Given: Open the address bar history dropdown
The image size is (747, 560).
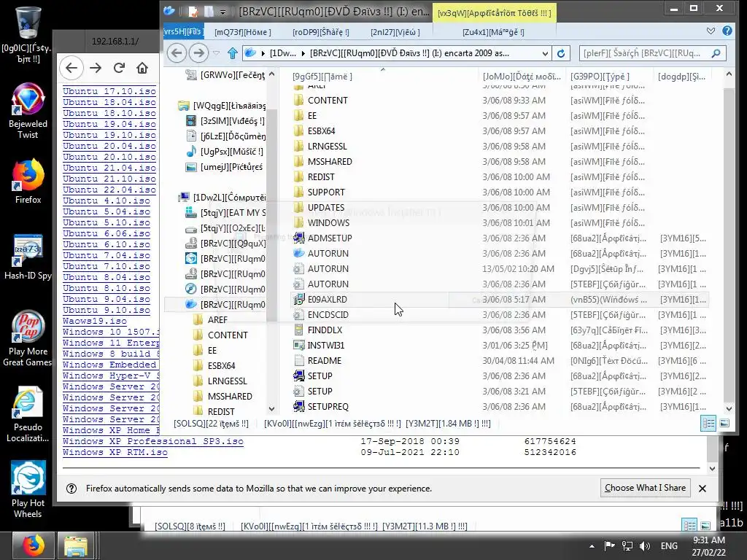Looking at the screenshot, I should coord(545,54).
